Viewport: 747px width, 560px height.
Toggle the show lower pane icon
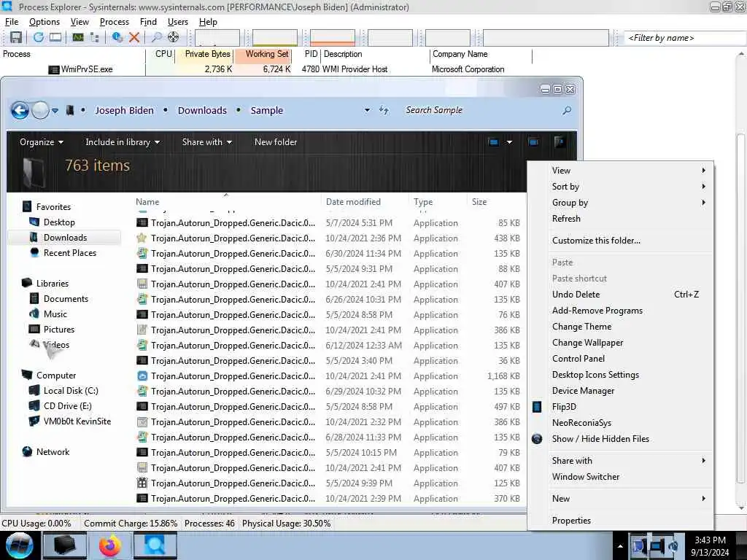[55, 38]
